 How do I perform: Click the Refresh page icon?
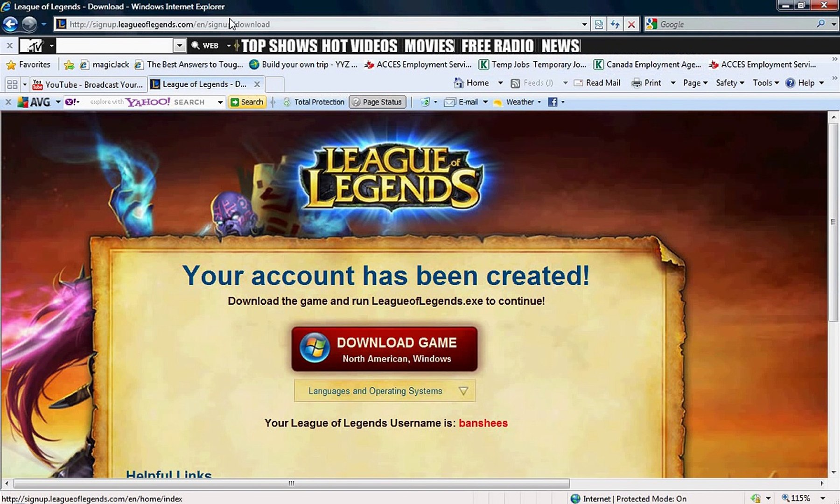615,24
